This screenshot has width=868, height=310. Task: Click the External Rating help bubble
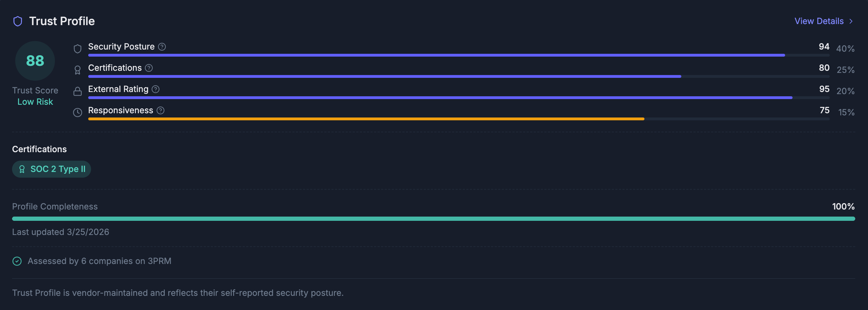(x=155, y=89)
